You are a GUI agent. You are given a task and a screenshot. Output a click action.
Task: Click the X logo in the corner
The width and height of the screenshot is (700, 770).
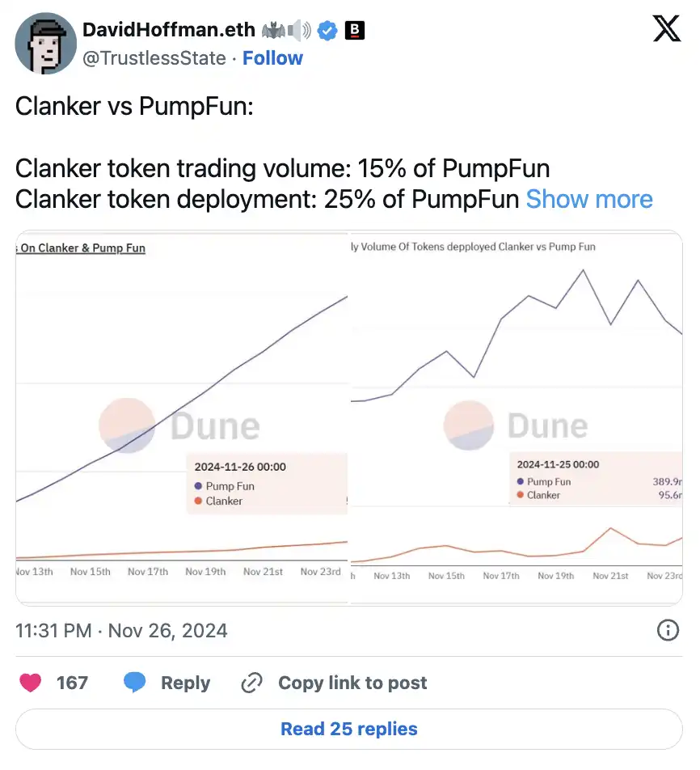pos(667,29)
